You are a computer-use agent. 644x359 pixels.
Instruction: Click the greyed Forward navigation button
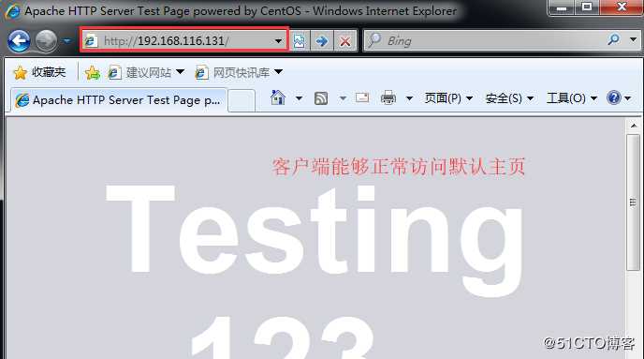click(46, 41)
